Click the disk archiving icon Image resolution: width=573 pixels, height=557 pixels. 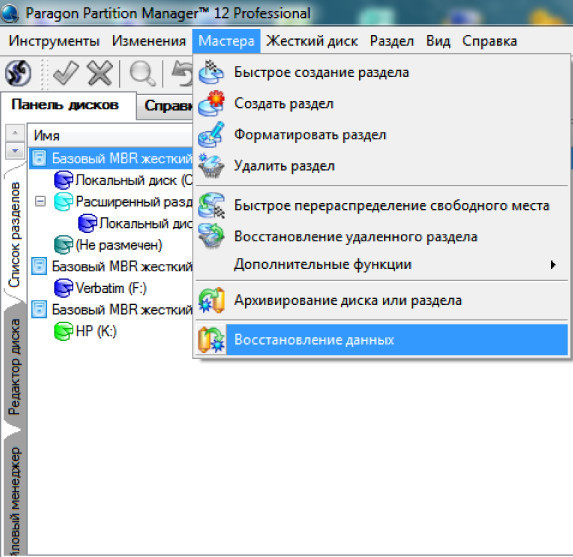point(211,300)
